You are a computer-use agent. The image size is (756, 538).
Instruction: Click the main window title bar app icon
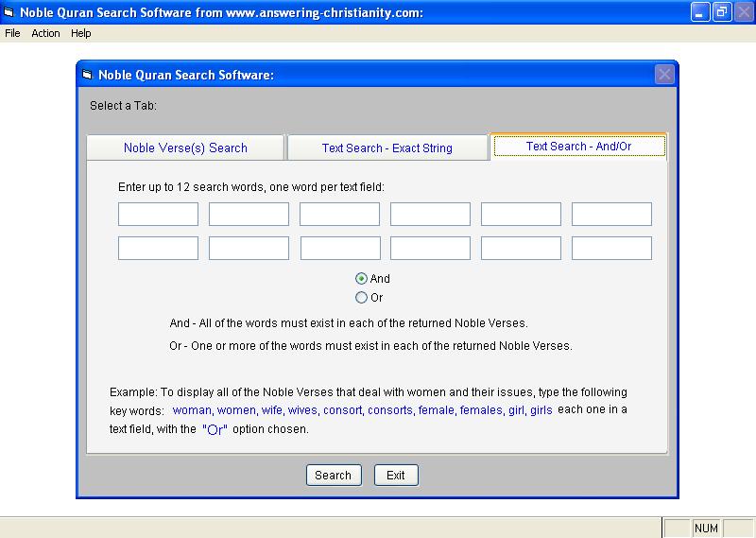[9, 12]
